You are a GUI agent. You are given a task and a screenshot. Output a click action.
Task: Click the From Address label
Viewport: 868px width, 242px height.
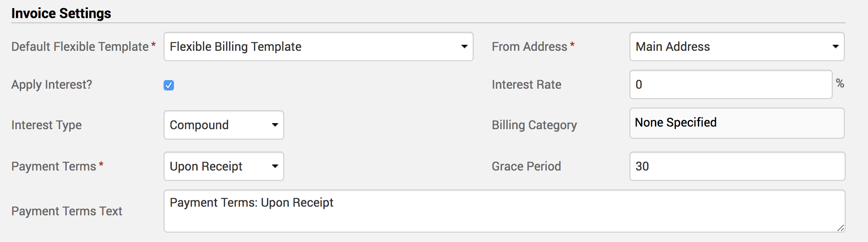[x=529, y=47]
